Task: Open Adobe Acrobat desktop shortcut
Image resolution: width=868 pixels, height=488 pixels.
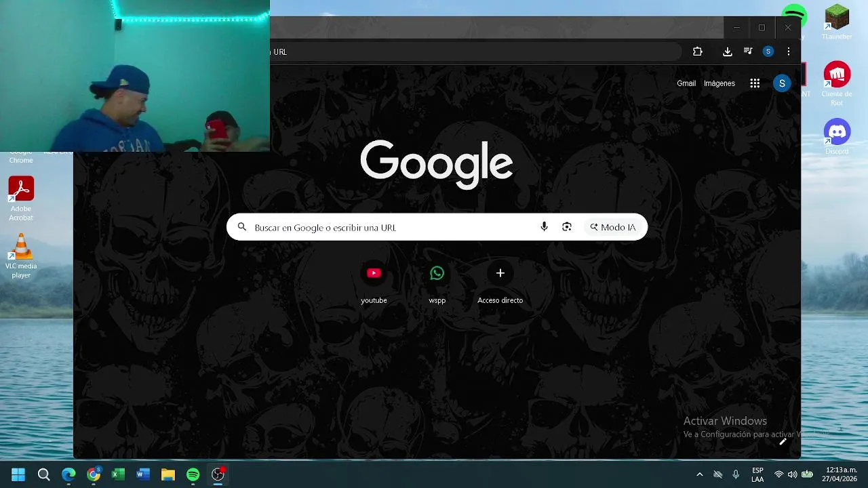Action: point(21,199)
